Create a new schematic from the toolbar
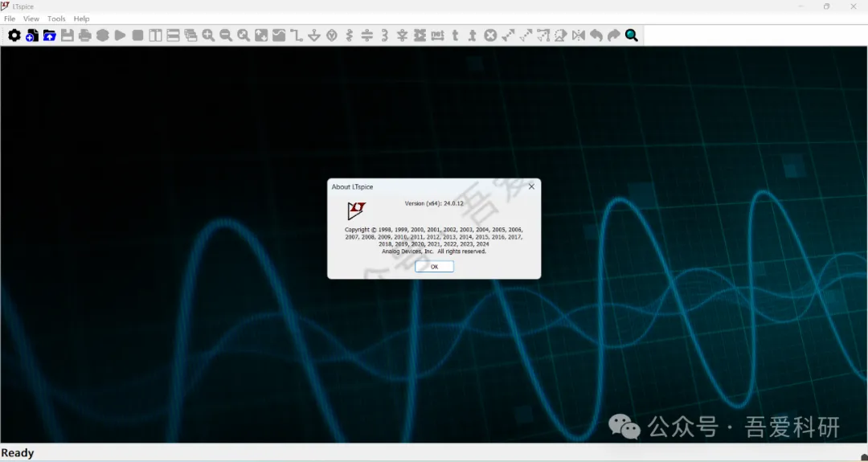This screenshot has width=868, height=462. (x=32, y=35)
